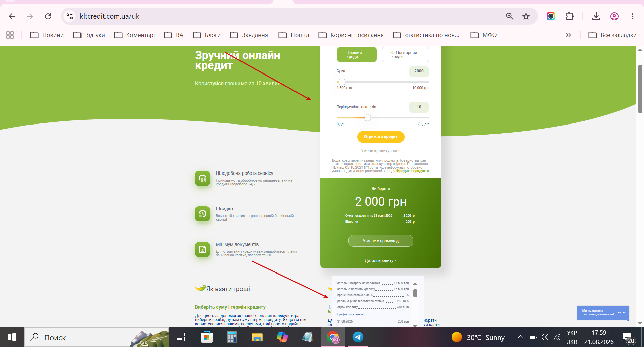Show hidden bookmarks with the chevron
The height and width of the screenshot is (347, 644).
pyautogui.click(x=568, y=35)
